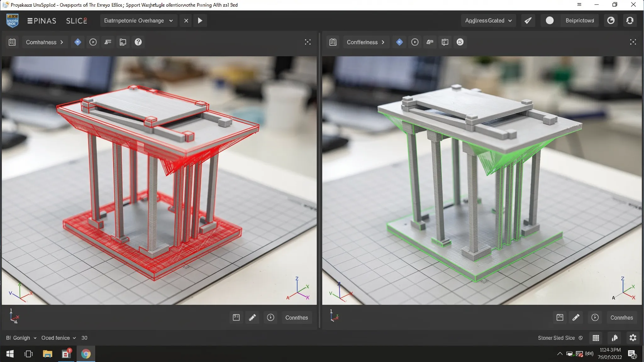Expand the Agdiress Gcated dropdown
This screenshot has width=644, height=362.
point(488,20)
